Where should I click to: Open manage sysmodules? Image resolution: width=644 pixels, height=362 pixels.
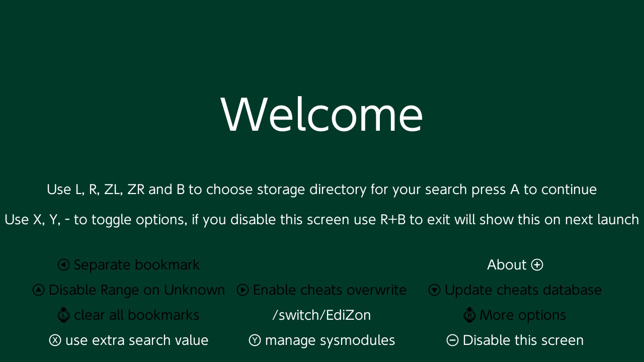pyautogui.click(x=330, y=340)
